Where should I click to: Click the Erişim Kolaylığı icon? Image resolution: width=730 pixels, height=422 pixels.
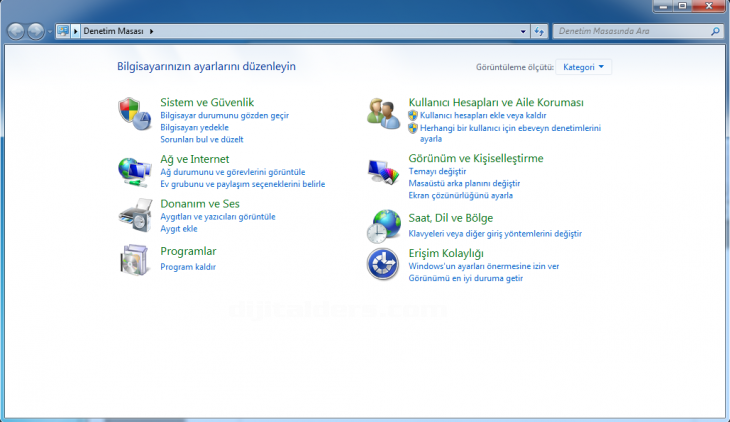pyautogui.click(x=383, y=264)
